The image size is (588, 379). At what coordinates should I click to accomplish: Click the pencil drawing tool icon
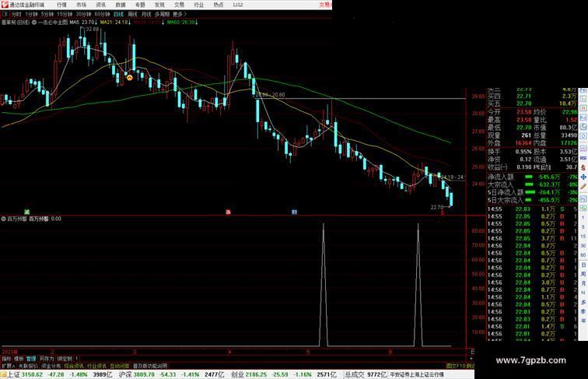583,186
